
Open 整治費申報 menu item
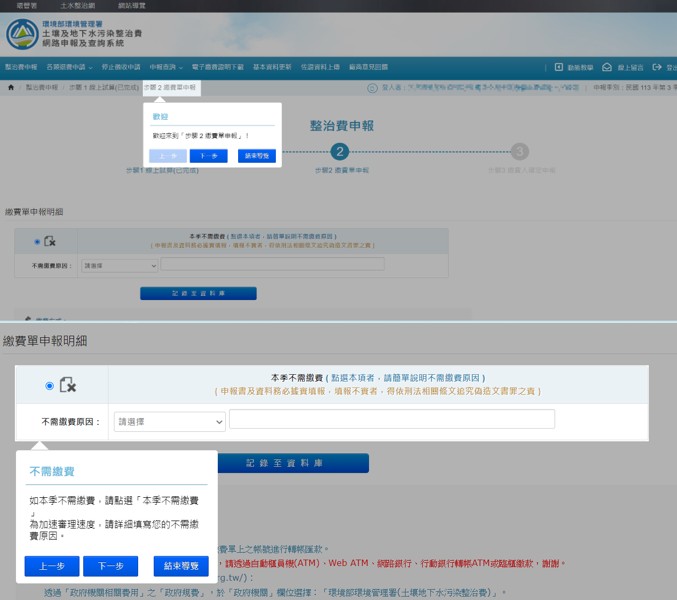coord(21,67)
